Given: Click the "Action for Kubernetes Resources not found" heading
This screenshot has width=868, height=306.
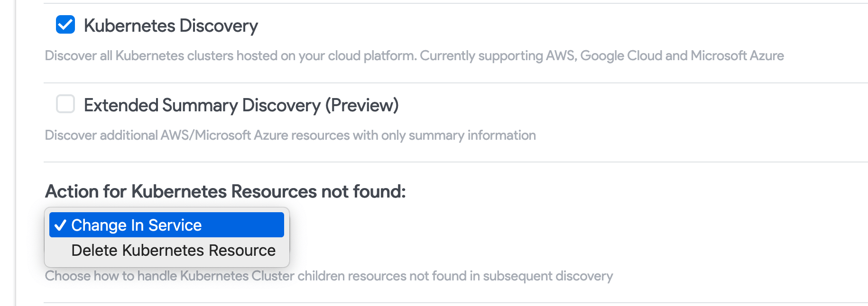Looking at the screenshot, I should [225, 191].
